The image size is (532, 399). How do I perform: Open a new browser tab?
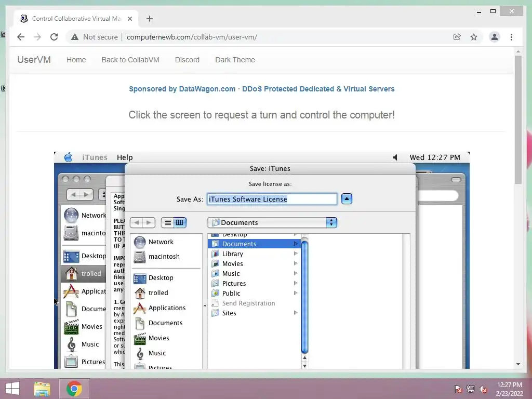point(150,19)
